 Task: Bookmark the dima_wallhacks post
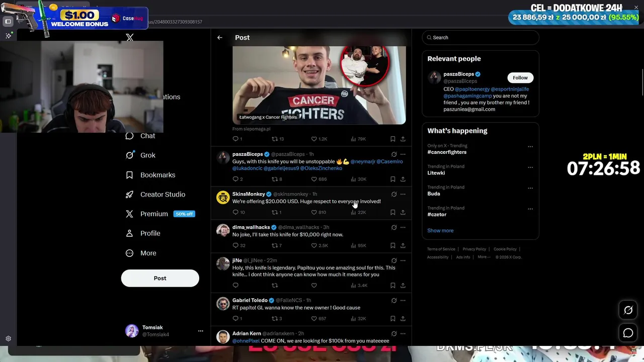click(x=393, y=245)
